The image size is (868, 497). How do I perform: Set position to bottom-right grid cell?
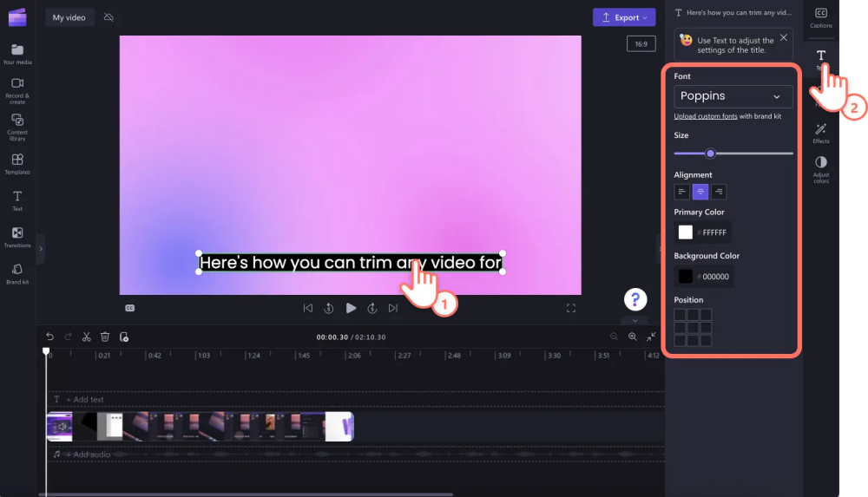pyautogui.click(x=706, y=340)
